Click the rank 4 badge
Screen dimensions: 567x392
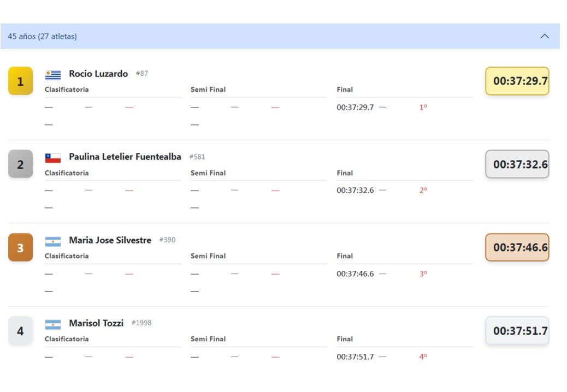20,331
